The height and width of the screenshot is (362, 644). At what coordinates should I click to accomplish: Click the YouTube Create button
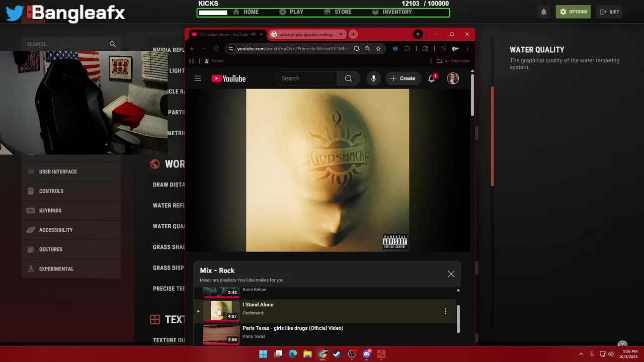[403, 78]
